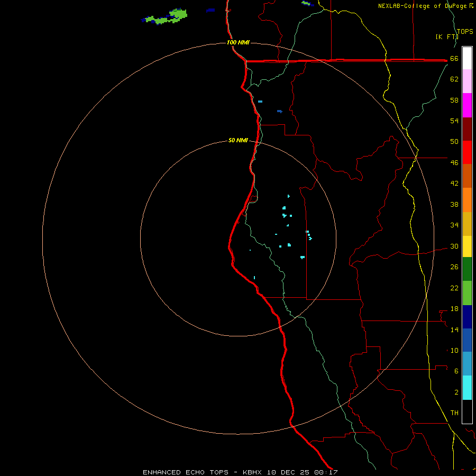Image resolution: width=476 pixels, height=476 pixels.
Task: Select the bright red legend swatch
Action: (x=467, y=152)
